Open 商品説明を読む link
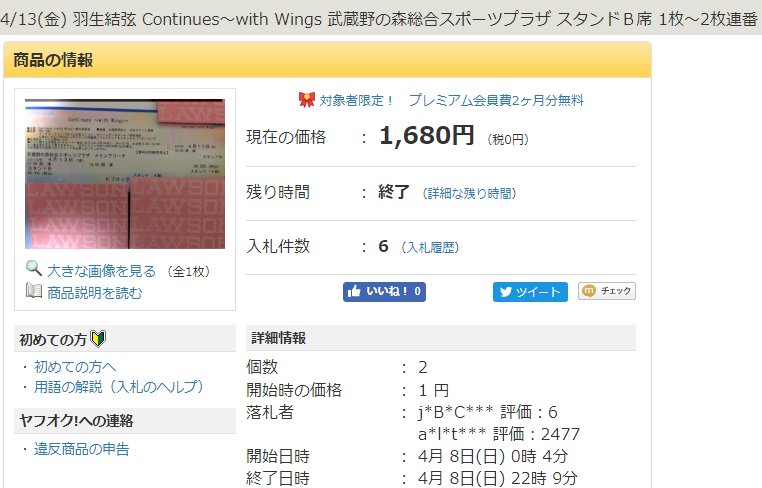 point(95,293)
